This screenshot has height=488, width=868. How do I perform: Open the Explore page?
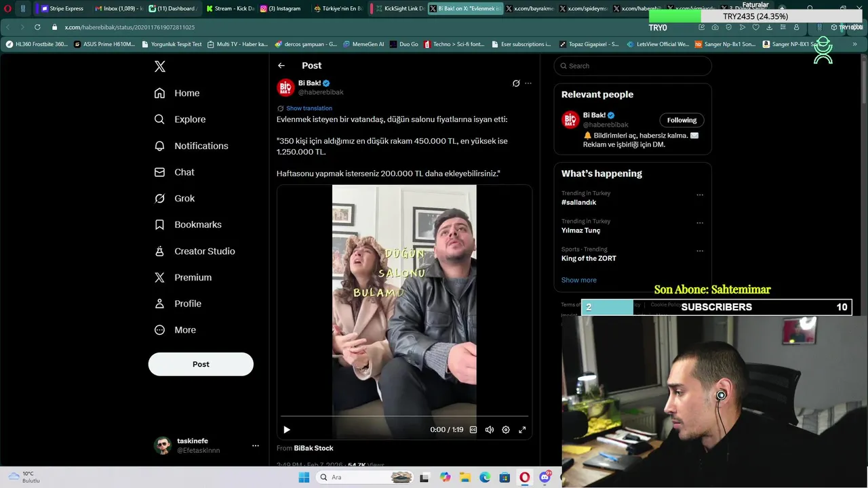[180, 119]
